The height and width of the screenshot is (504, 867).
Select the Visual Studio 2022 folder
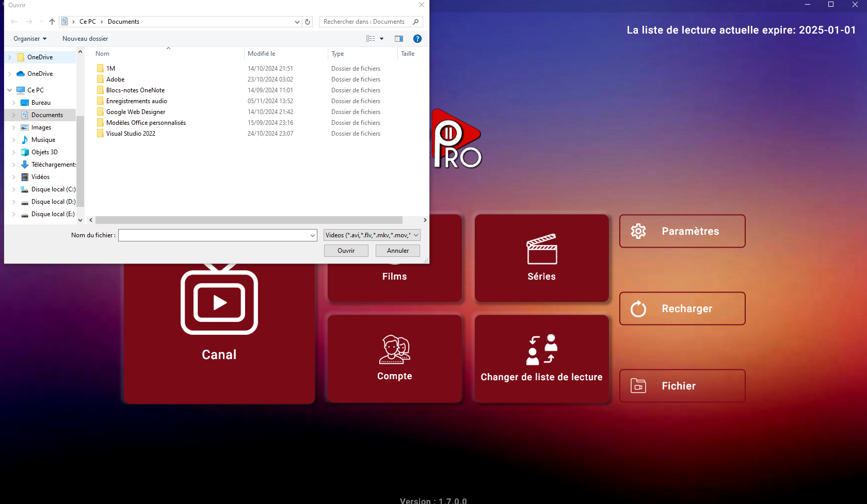click(x=131, y=133)
